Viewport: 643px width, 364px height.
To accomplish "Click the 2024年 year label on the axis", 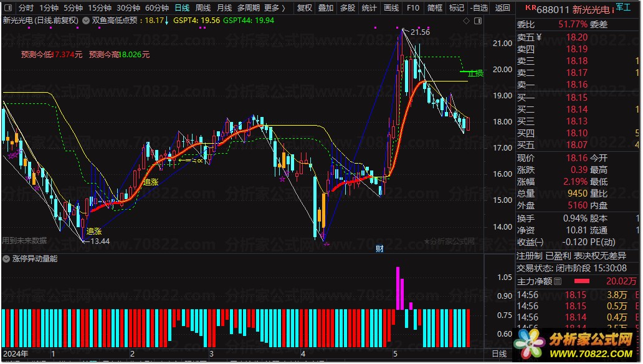I will (x=16, y=354).
